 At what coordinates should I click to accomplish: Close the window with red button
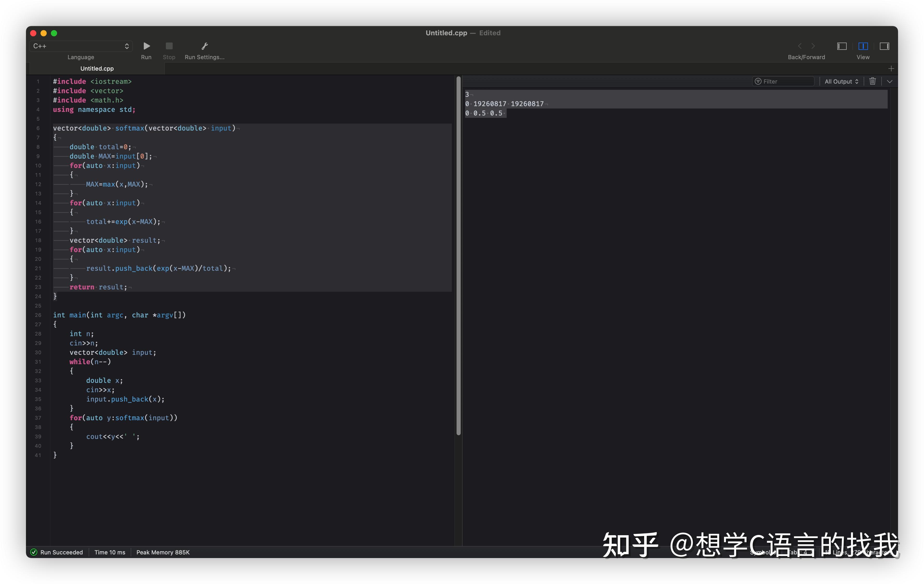click(33, 33)
